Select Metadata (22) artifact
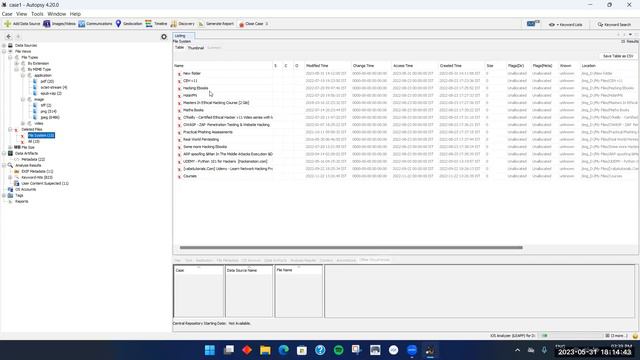 [x=33, y=159]
